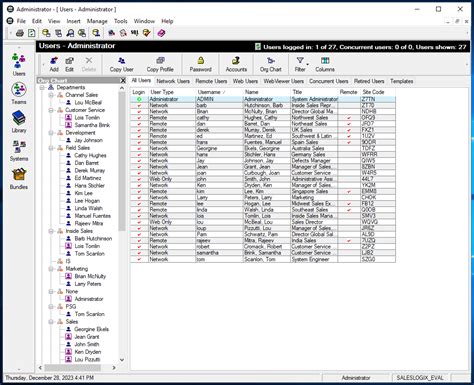474x385 pixels.
Task: Click the Columns toolbar icon
Action: click(x=325, y=61)
